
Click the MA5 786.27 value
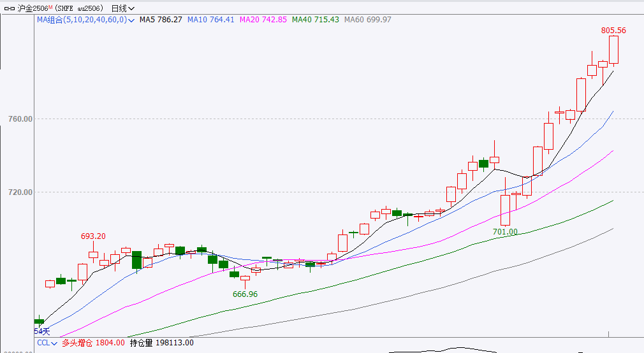click(161, 20)
